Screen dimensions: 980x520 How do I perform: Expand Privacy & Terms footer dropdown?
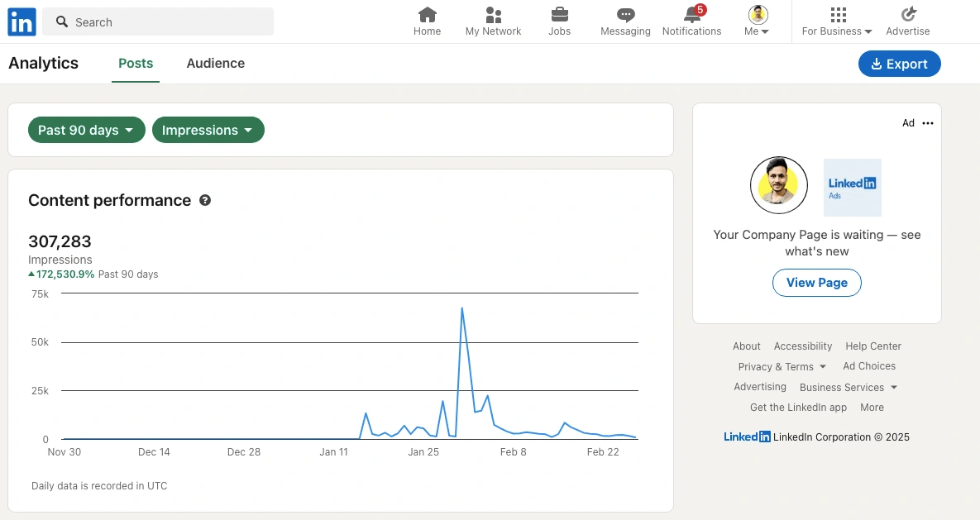(782, 367)
